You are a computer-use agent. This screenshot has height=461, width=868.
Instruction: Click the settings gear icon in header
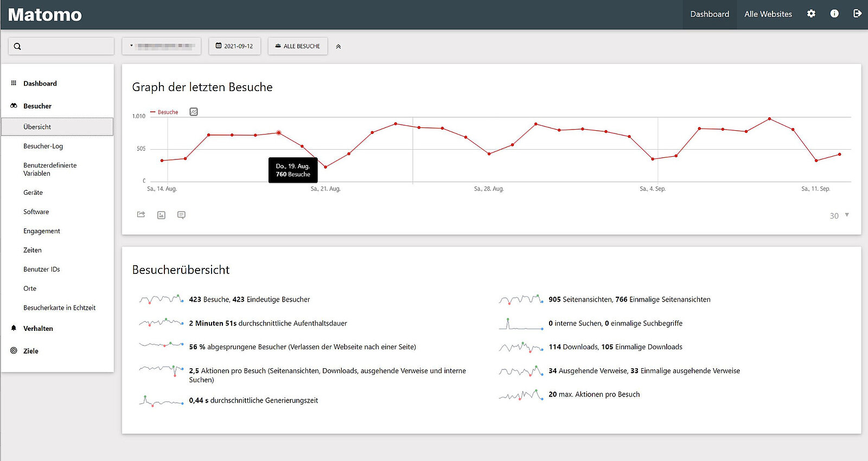click(811, 14)
